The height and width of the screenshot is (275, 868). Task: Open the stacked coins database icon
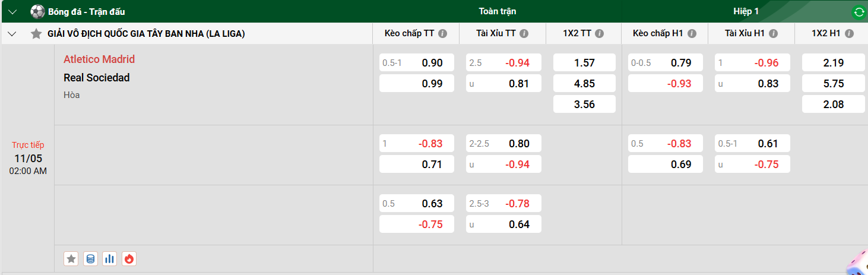tap(90, 258)
